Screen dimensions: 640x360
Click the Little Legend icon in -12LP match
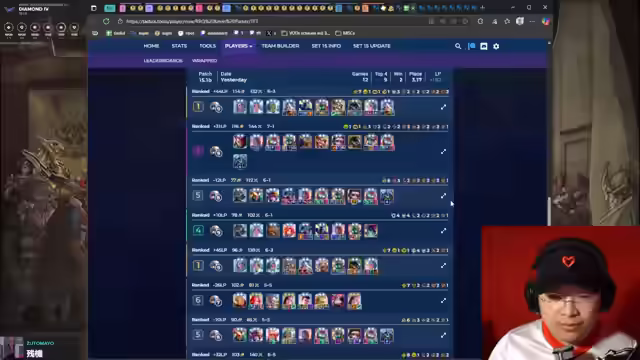[216, 196]
